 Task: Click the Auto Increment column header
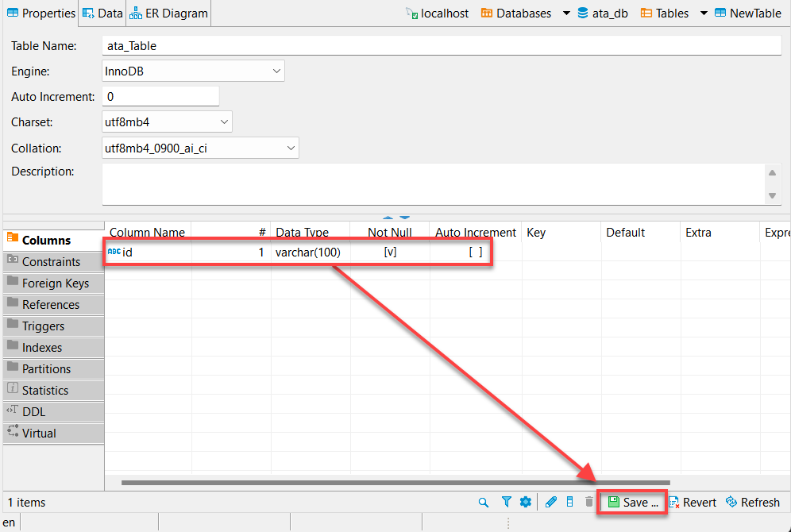(476, 232)
